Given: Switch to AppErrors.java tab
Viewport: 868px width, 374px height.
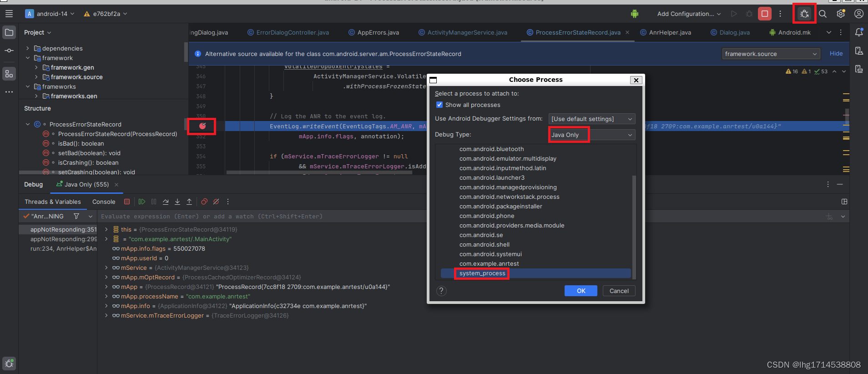Looking at the screenshot, I should tap(373, 32).
